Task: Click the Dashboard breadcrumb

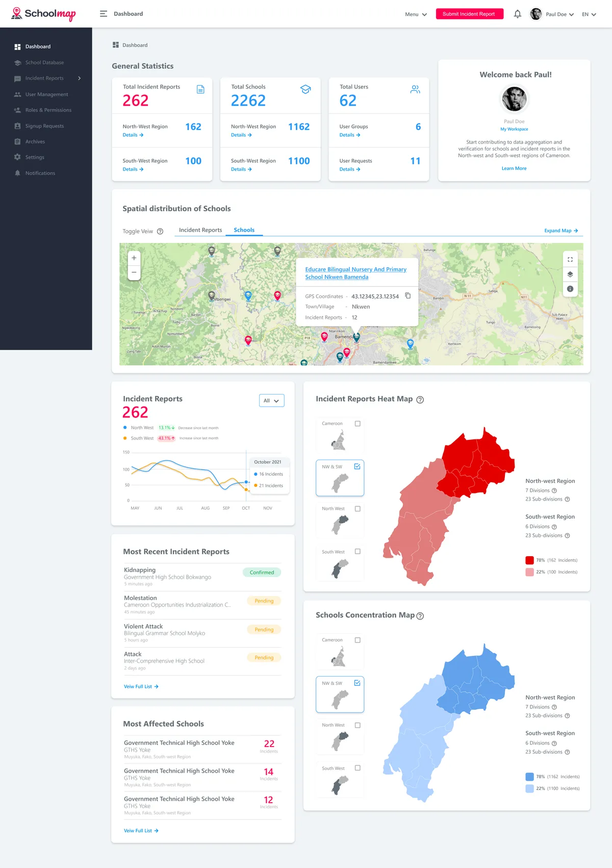Action: pyautogui.click(x=130, y=45)
